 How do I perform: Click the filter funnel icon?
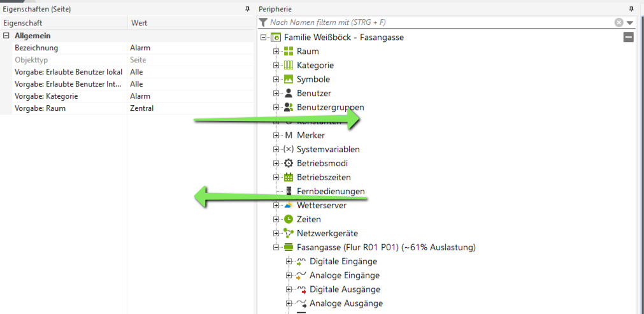coord(263,22)
